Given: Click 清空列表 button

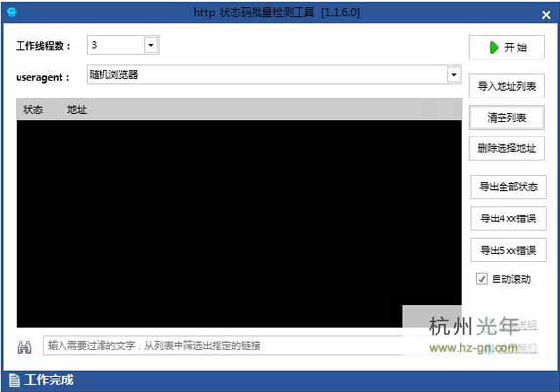Looking at the screenshot, I should click(506, 117).
